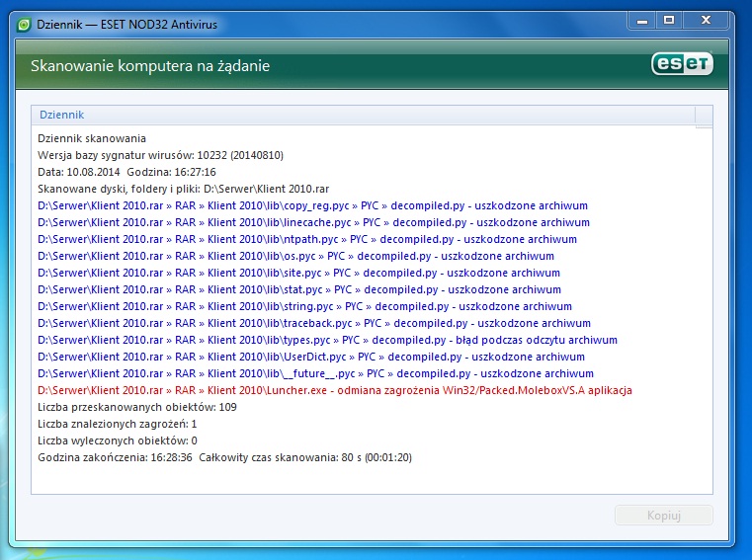
Task: Select the stat.pyc log entry
Action: click(299, 289)
